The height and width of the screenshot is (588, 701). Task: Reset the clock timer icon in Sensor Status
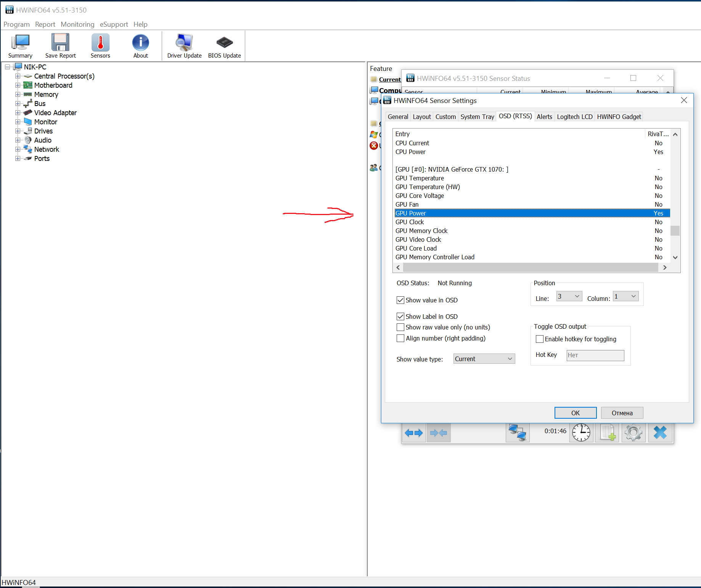(581, 433)
